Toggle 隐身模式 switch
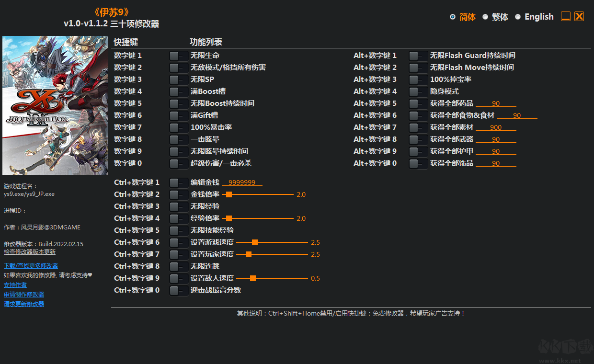 click(418, 92)
